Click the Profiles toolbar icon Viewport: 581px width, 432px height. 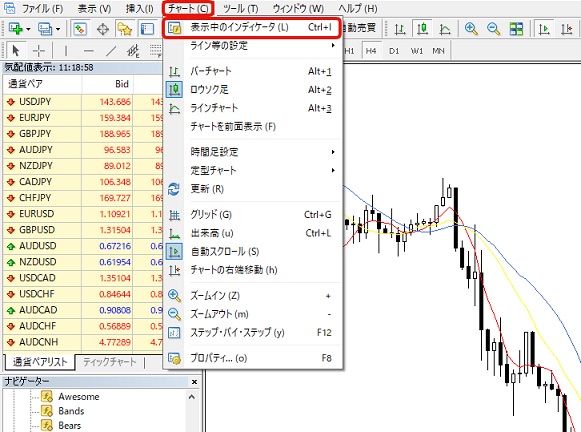click(x=45, y=29)
